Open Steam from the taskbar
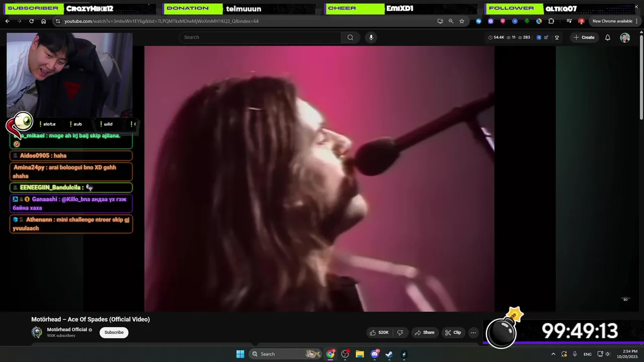This screenshot has height=362, width=644. [x=389, y=354]
